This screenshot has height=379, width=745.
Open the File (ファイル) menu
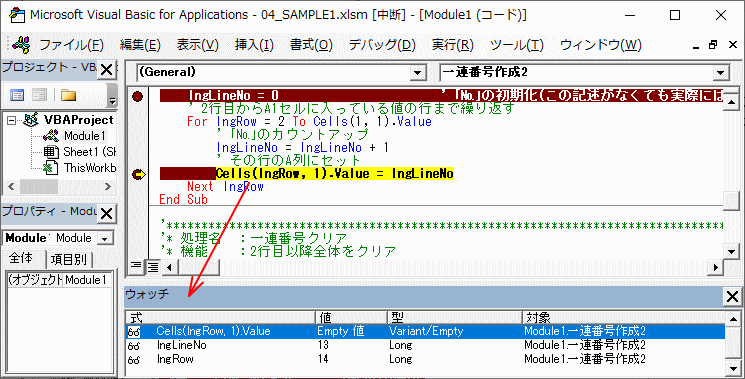[71, 45]
